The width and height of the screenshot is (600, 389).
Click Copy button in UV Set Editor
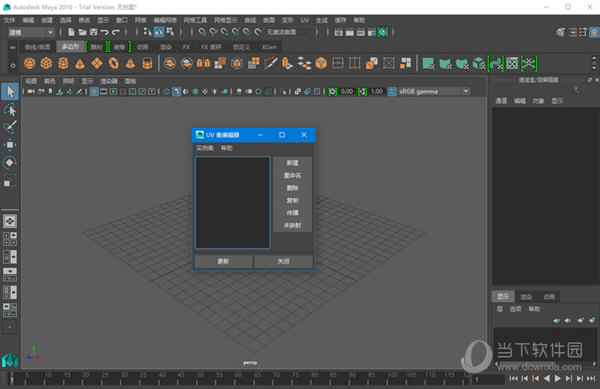click(x=293, y=200)
